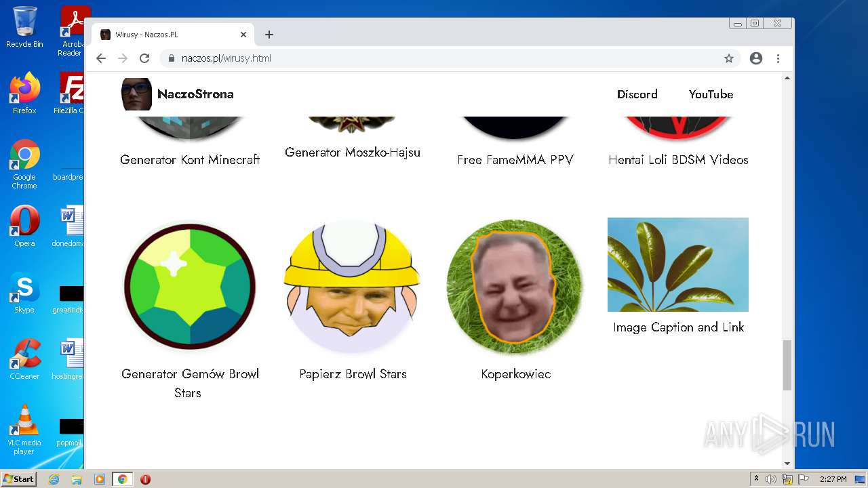The image size is (868, 488).
Task: Open the donedoma Word document icon
Action: 68,226
